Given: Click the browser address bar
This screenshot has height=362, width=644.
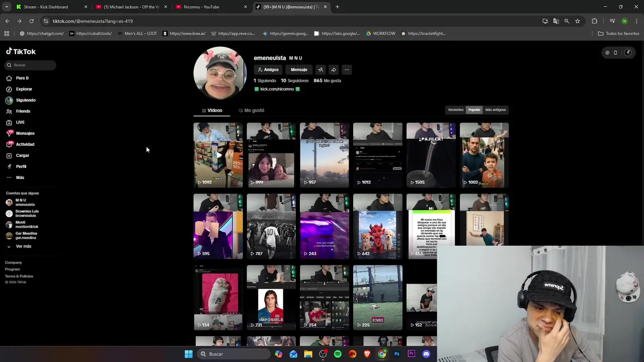Looking at the screenshot, I should [x=292, y=21].
